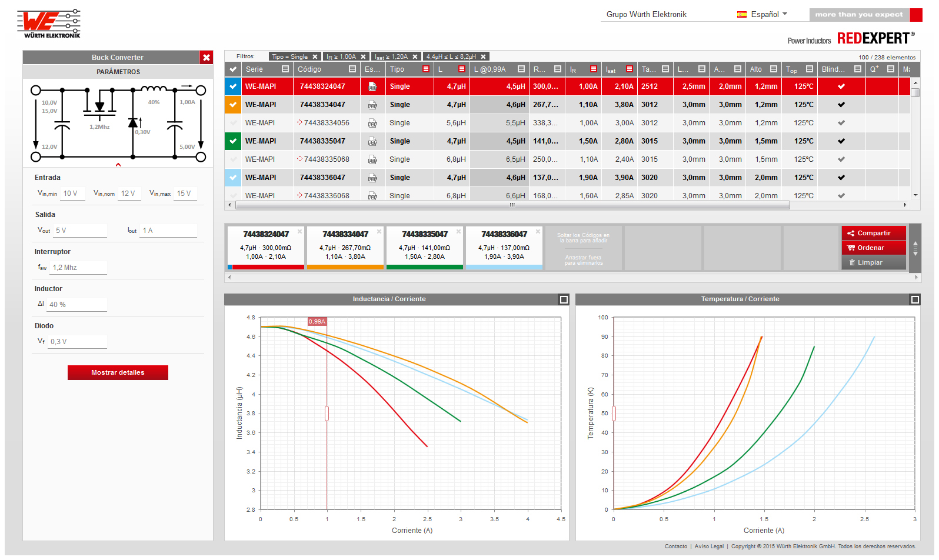Open PDF datasheet for 74438336047
This screenshot has height=560, width=939.
[372, 178]
